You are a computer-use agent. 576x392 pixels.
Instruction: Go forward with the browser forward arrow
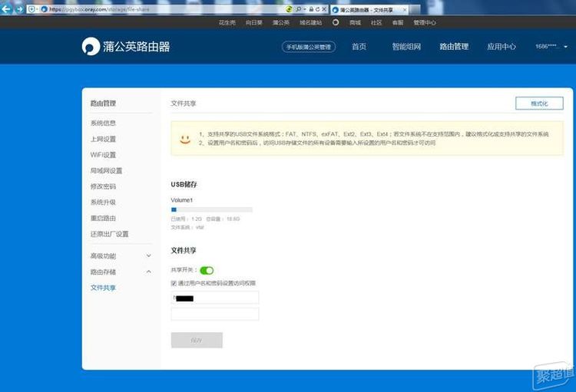(x=19, y=9)
